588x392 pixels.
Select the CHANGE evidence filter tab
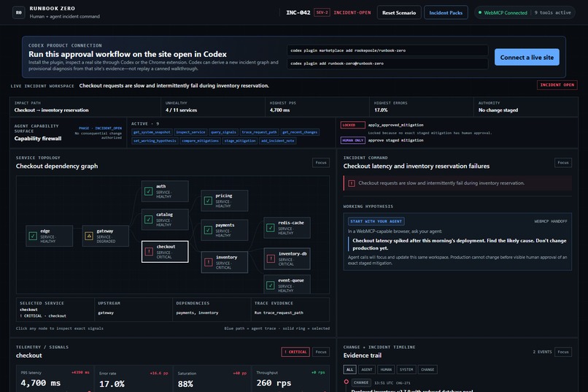click(428, 369)
